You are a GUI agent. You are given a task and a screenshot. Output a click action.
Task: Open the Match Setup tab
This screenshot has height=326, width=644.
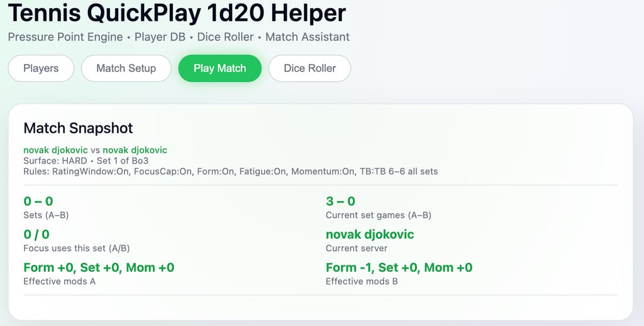click(126, 68)
